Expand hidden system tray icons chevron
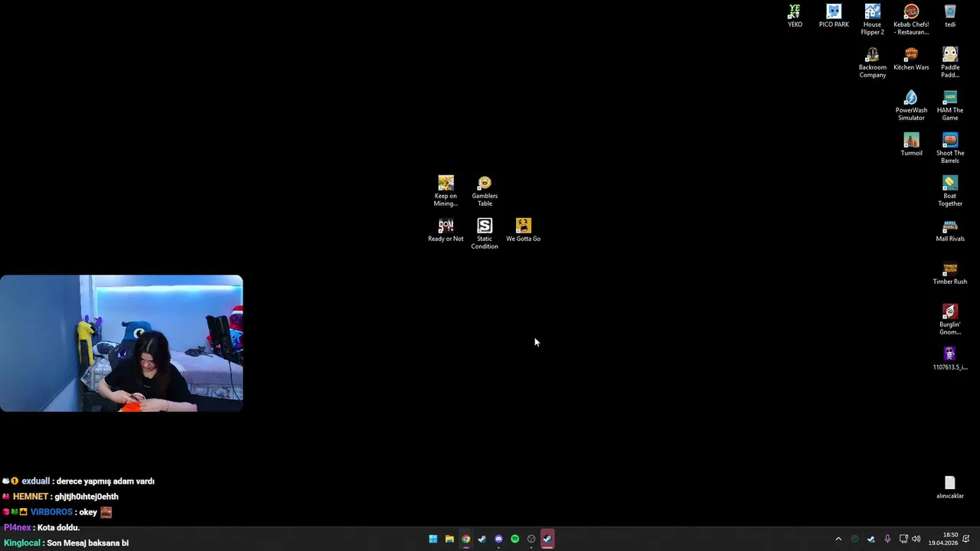Screen dimensions: 980x551 [838, 539]
